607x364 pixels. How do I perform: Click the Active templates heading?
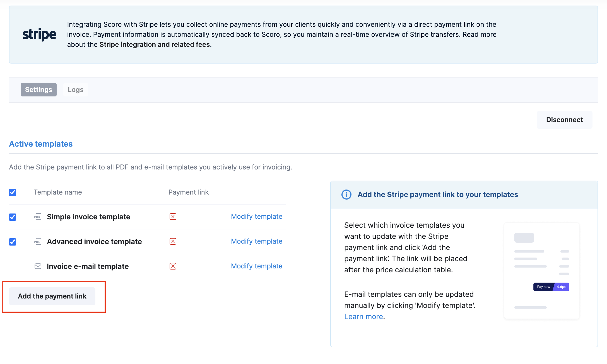pyautogui.click(x=41, y=144)
